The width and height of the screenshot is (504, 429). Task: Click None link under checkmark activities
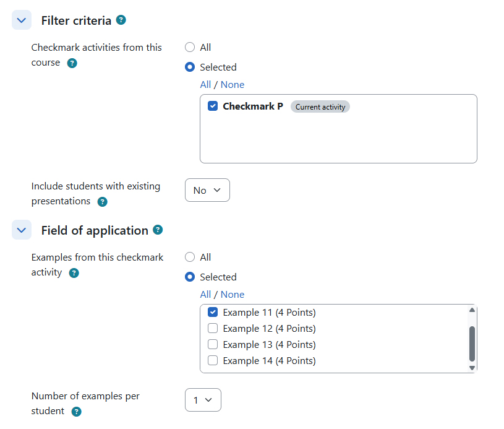(233, 85)
